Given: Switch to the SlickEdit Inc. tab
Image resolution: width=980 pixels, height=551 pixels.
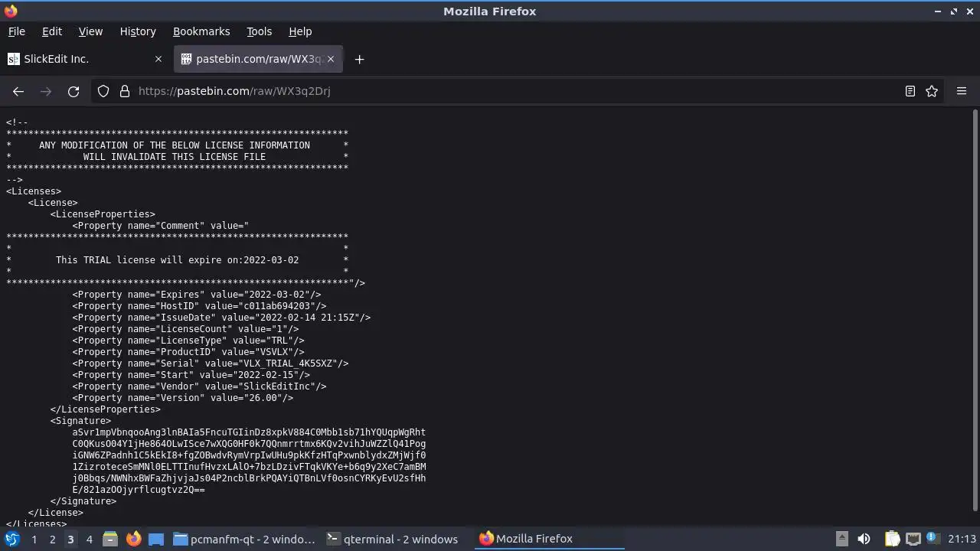Looking at the screenshot, I should coord(86,59).
